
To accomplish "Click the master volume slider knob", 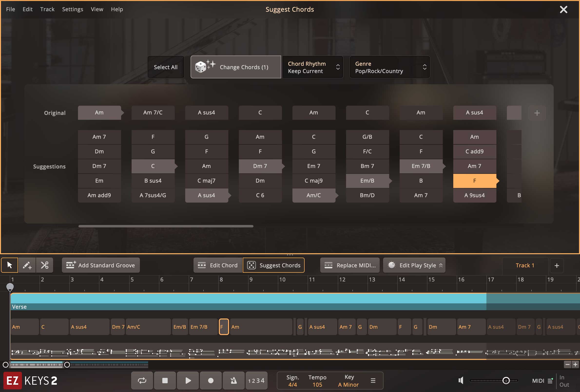I will point(506,381).
